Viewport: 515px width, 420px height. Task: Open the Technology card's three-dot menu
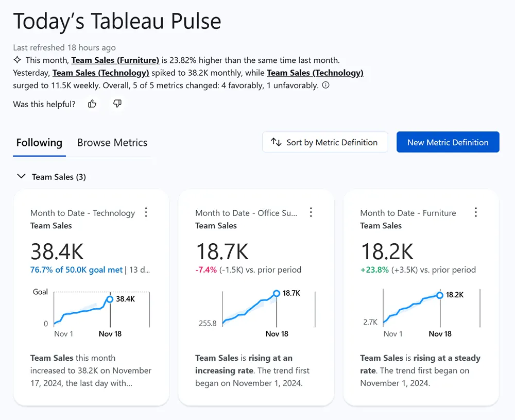pos(146,212)
